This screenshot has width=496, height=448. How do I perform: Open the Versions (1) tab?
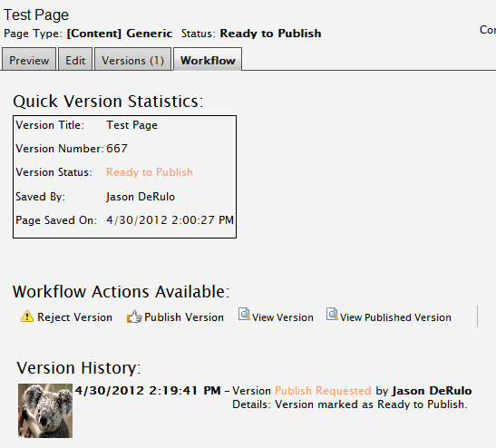pyautogui.click(x=133, y=59)
